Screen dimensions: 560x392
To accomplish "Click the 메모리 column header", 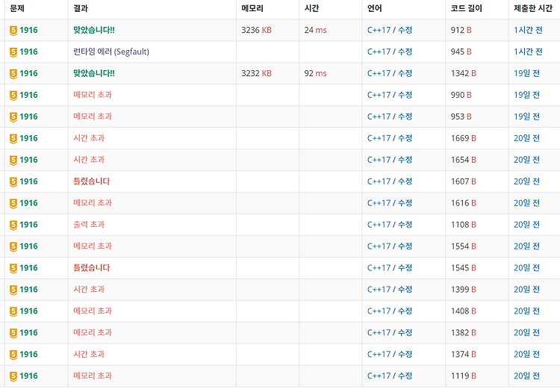I will coord(252,8).
